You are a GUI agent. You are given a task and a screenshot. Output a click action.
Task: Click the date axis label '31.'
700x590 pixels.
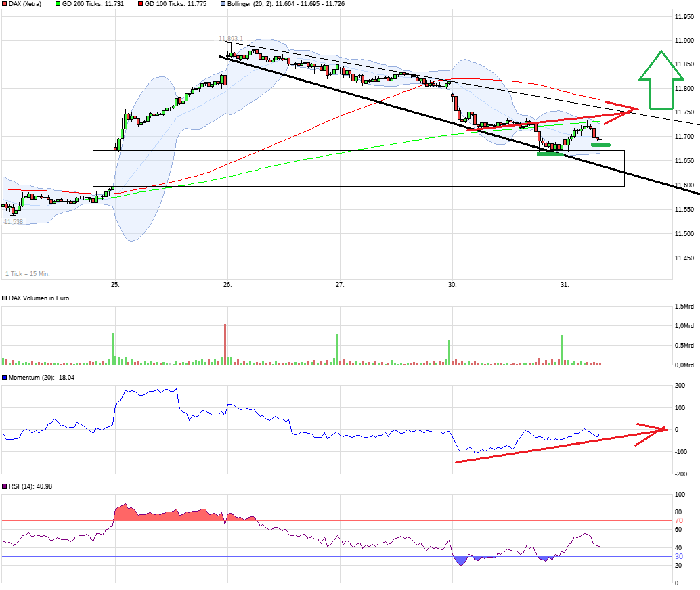pos(565,285)
